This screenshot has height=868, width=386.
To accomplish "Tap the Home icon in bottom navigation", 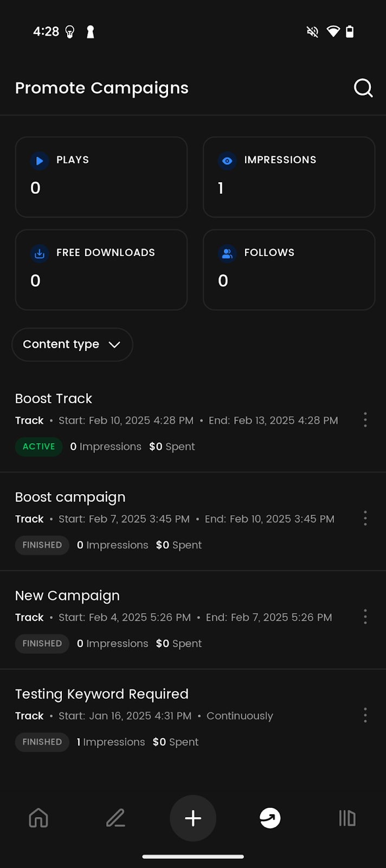I will [38, 818].
